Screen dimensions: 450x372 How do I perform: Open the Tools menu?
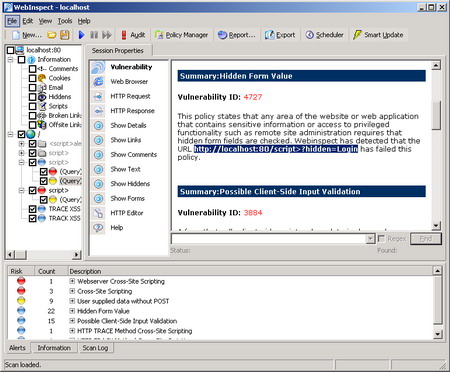65,21
